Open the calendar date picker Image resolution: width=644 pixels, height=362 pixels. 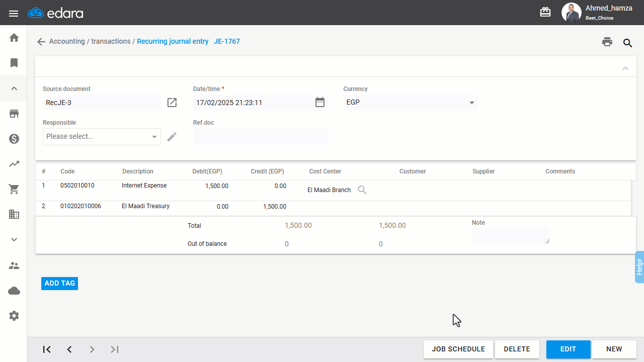(320, 103)
